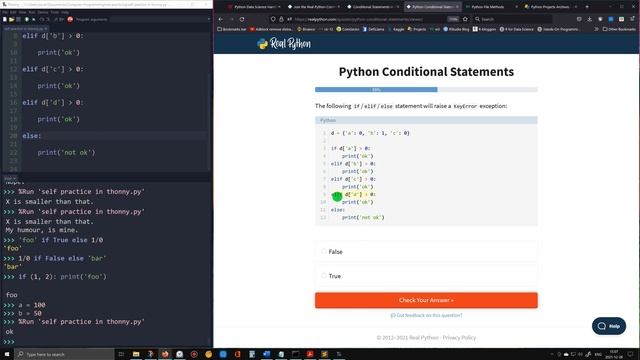Click the else: line in Thonny editor
This screenshot has width=640, height=360.
[x=32, y=136]
